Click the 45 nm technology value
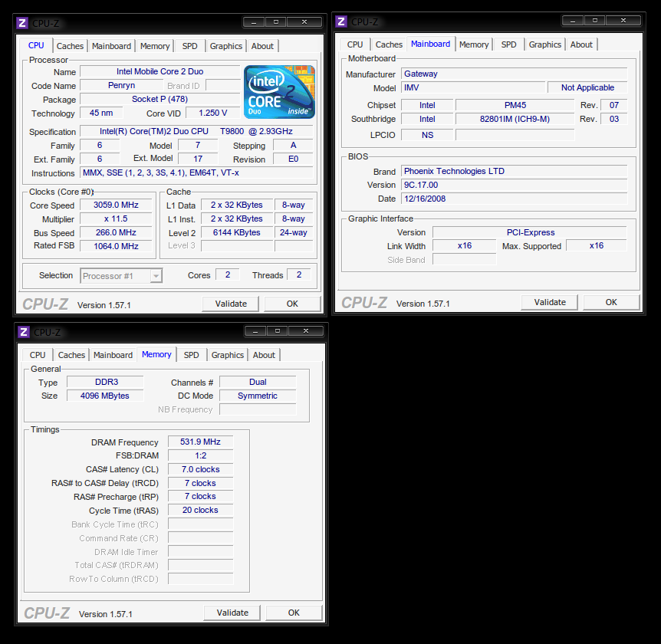Viewport: 661px width, 644px height. tap(101, 113)
